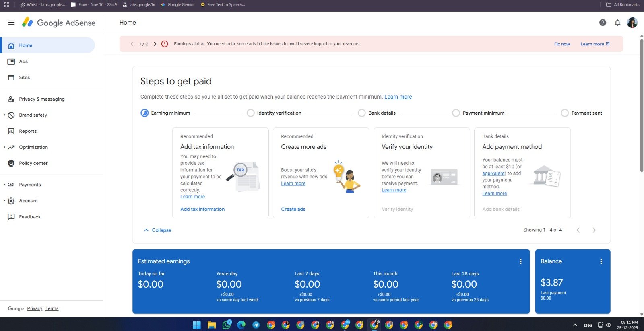Select the Bank details step indicator
644x331 pixels.
(362, 113)
